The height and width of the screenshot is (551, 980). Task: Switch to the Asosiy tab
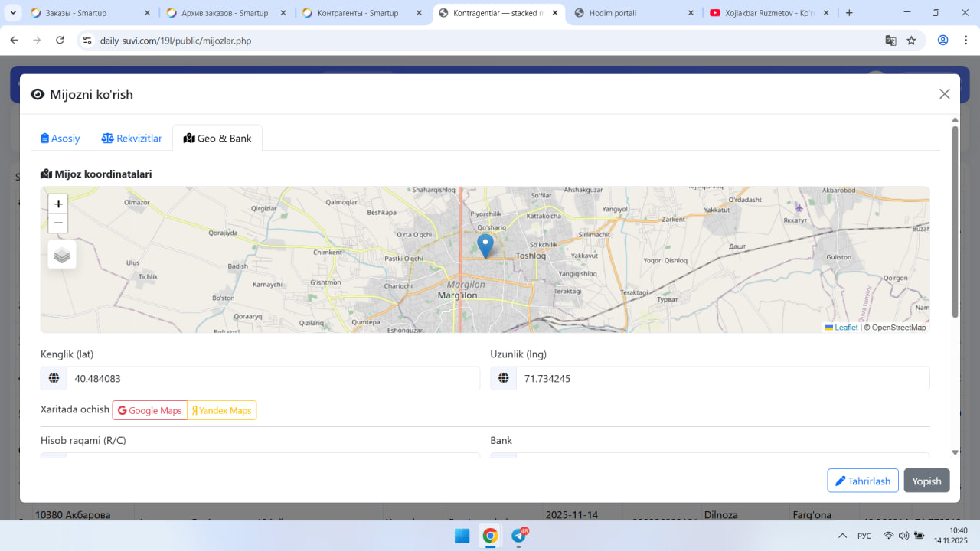[60, 139]
